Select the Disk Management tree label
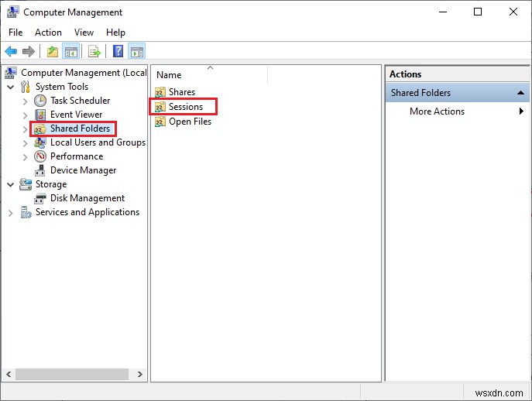 [88, 197]
